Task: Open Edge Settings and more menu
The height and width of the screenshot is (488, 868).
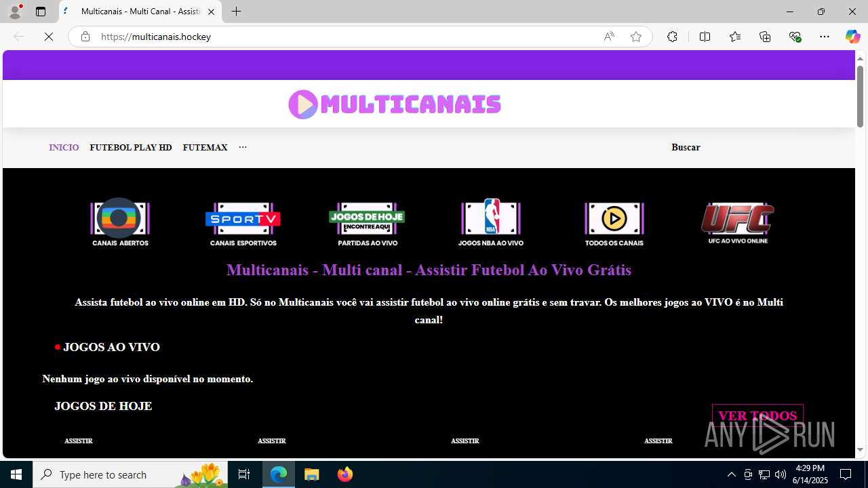Action: tap(825, 37)
